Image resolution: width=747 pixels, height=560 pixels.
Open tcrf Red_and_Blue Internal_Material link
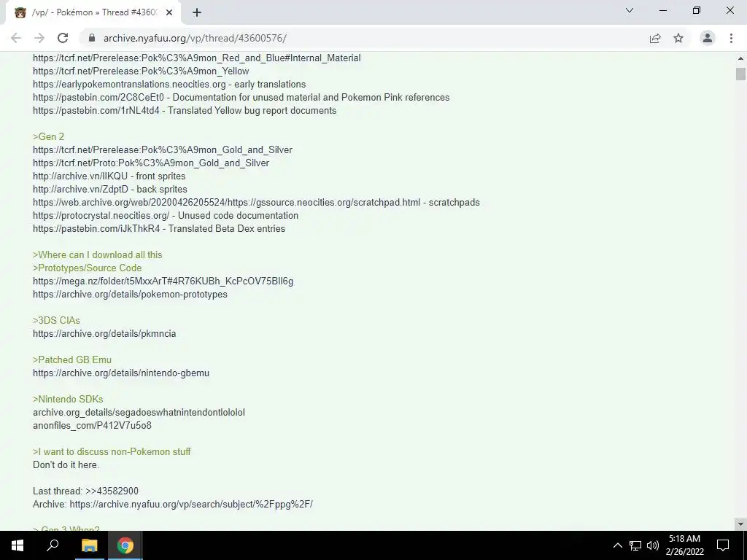click(x=197, y=58)
